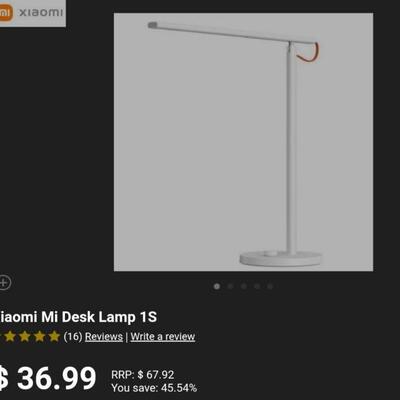The width and height of the screenshot is (400, 400).
Task: Click the second visible rating star
Action: (24, 337)
